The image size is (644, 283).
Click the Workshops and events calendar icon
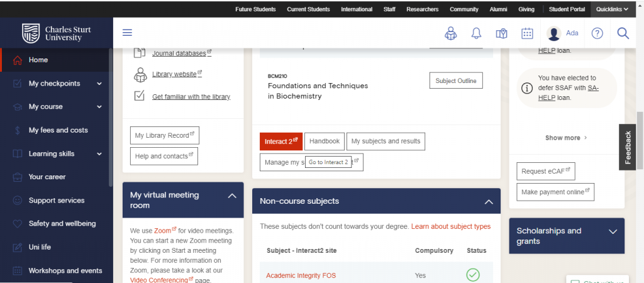point(17,270)
